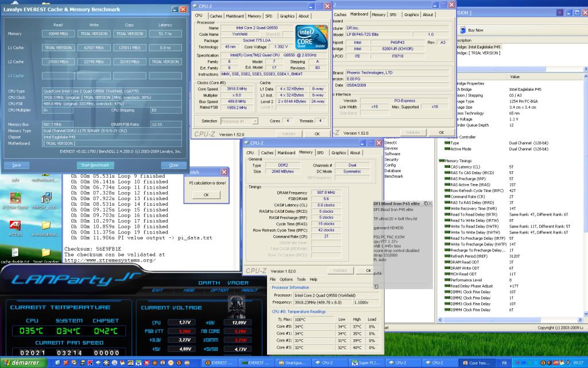Open the Options menu in Core Temp
Screen dimensions: 588x368
[286, 279]
